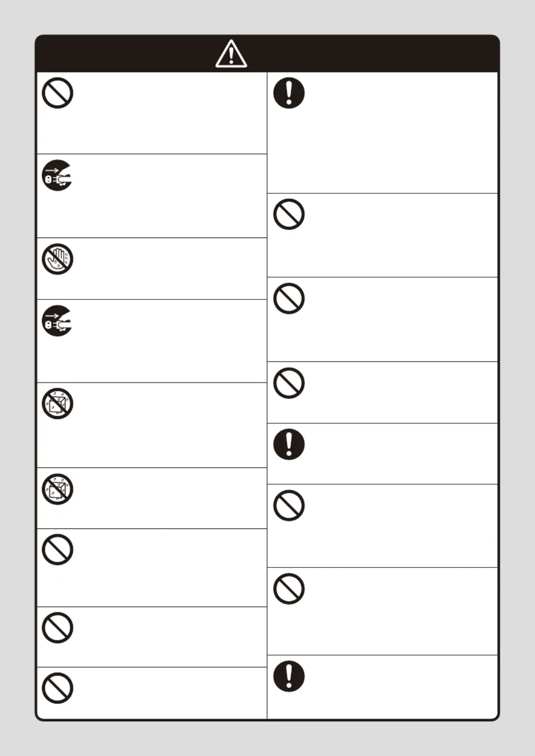535x756 pixels.
Task: Click the no-water-splash icon above the lower-left prohibition circles
Action: click(57, 489)
